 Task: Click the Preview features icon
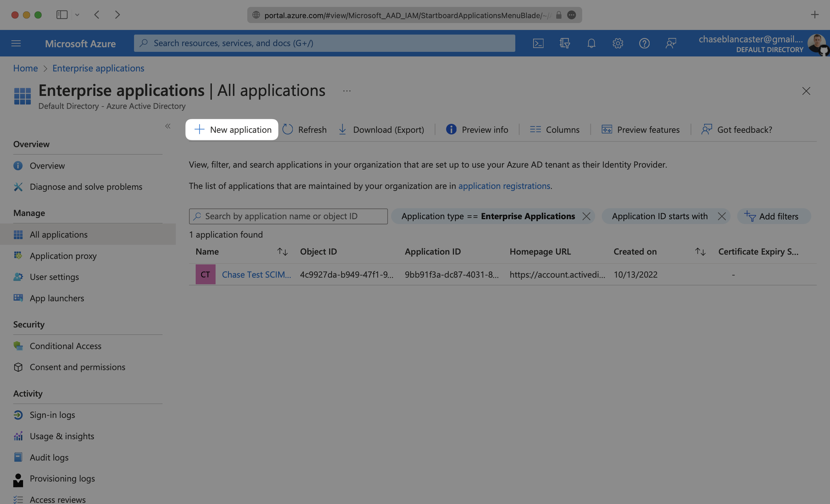pos(606,130)
